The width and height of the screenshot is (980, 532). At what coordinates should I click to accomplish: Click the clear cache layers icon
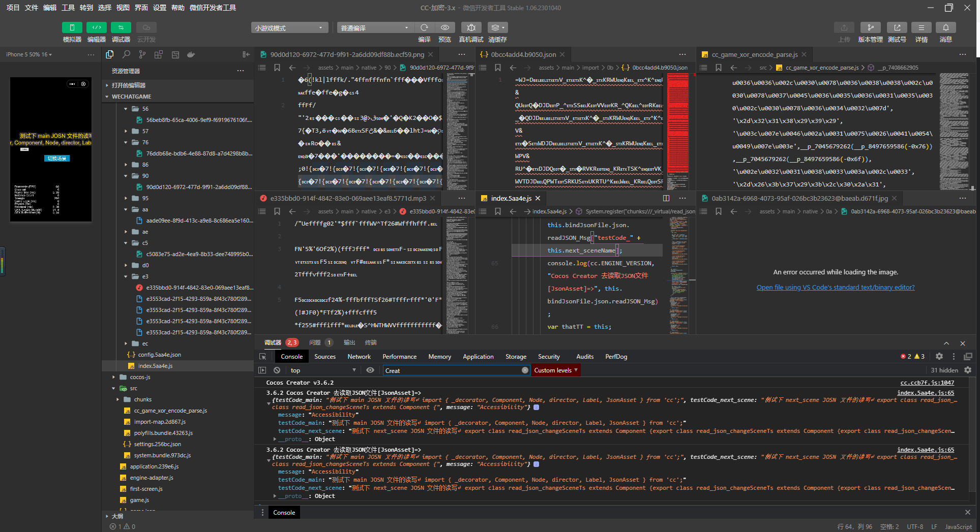coord(497,27)
